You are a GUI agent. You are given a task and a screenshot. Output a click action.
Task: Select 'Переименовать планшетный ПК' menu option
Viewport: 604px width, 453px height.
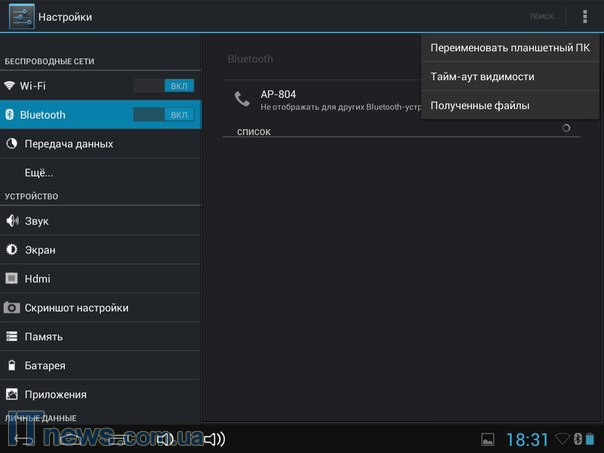click(510, 47)
